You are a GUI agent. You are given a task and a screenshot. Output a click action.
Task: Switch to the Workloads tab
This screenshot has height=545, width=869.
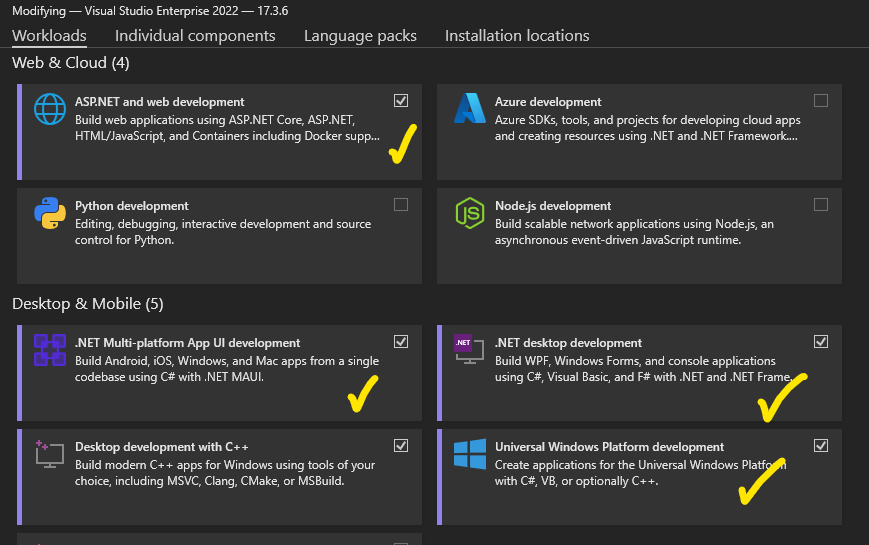click(49, 36)
